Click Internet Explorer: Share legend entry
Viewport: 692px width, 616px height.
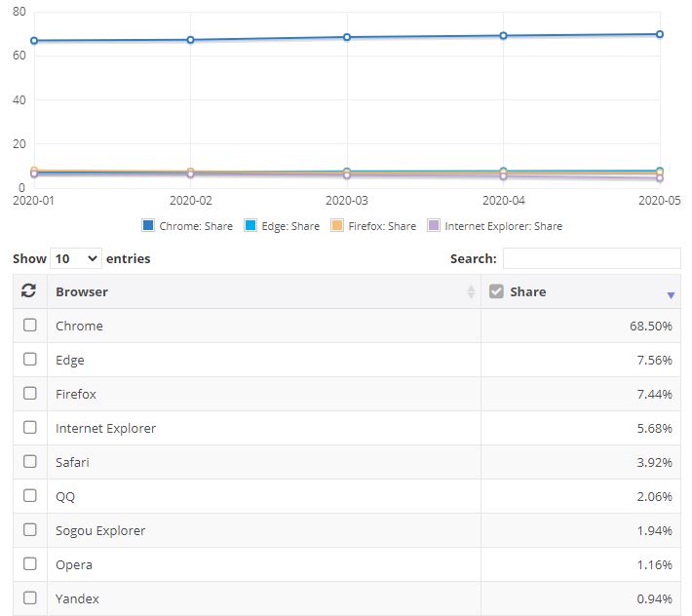click(x=435, y=226)
